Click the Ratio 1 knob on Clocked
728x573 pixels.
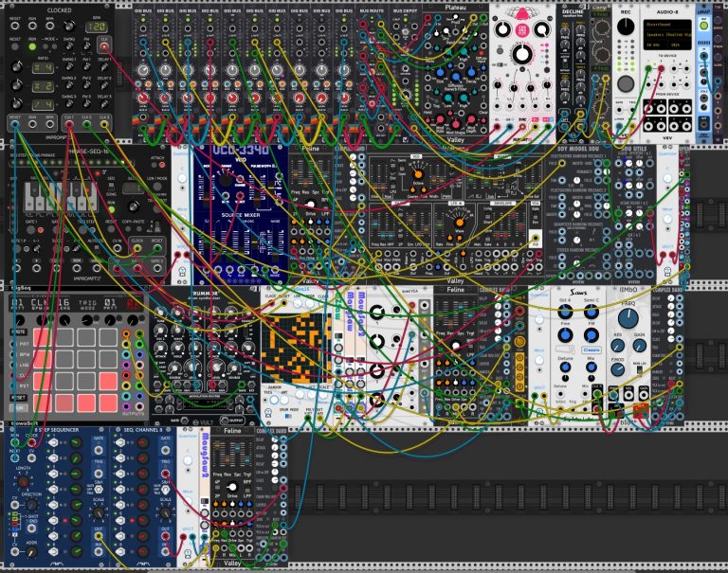pyautogui.click(x=17, y=67)
